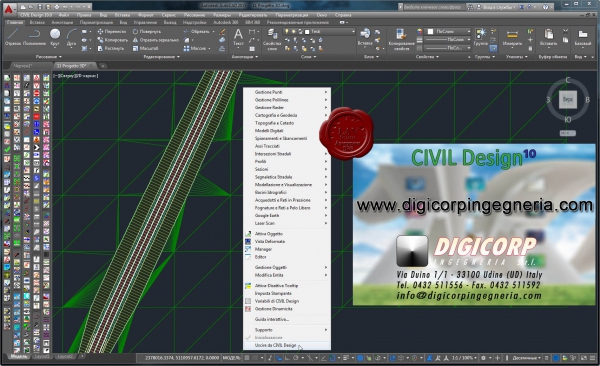Viewport: 600px width, 366px height.
Task: Click Save in quick access toolbar
Action: 40,7
